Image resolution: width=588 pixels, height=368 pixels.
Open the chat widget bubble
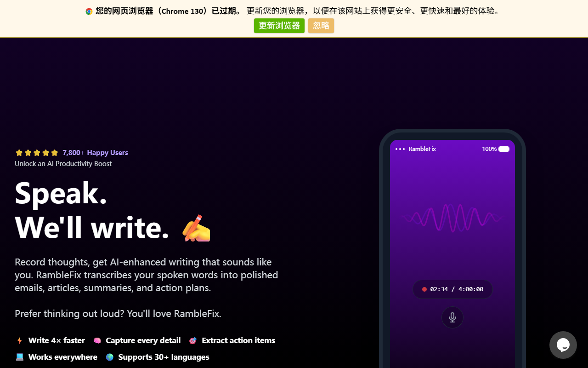pyautogui.click(x=563, y=345)
